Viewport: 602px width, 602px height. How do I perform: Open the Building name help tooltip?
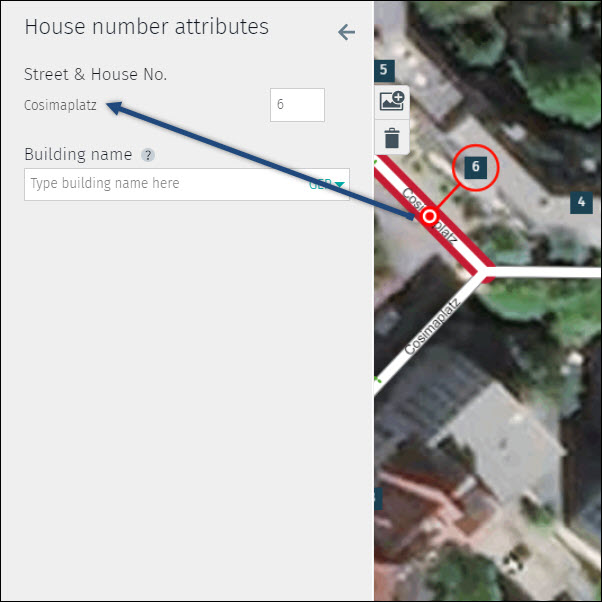(x=148, y=155)
